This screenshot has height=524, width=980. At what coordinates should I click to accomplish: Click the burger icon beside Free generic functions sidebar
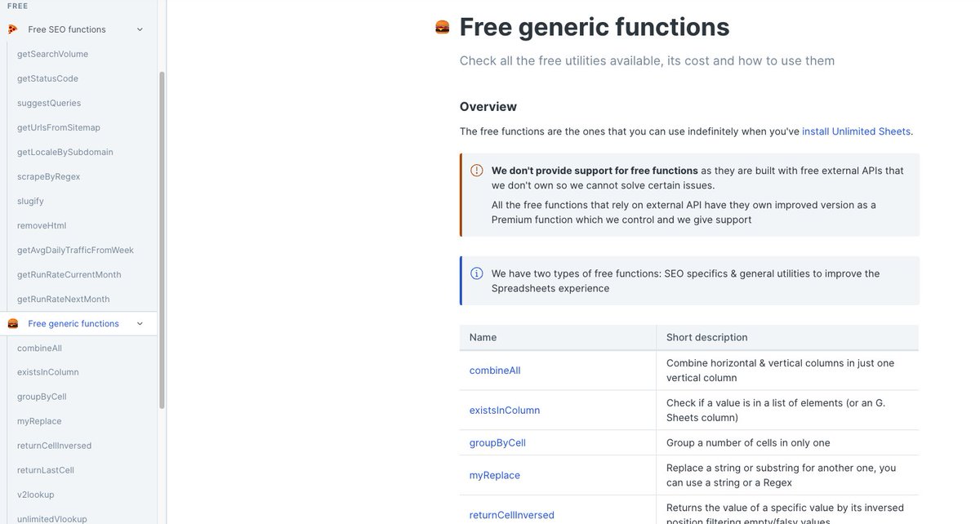coord(12,324)
